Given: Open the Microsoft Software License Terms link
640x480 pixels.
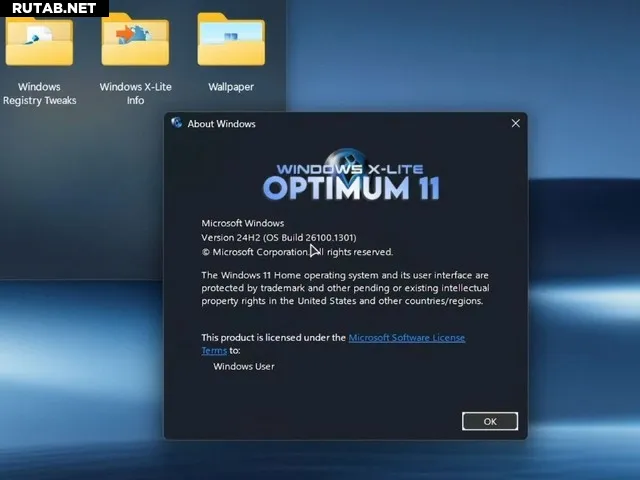Looking at the screenshot, I should click(406, 338).
